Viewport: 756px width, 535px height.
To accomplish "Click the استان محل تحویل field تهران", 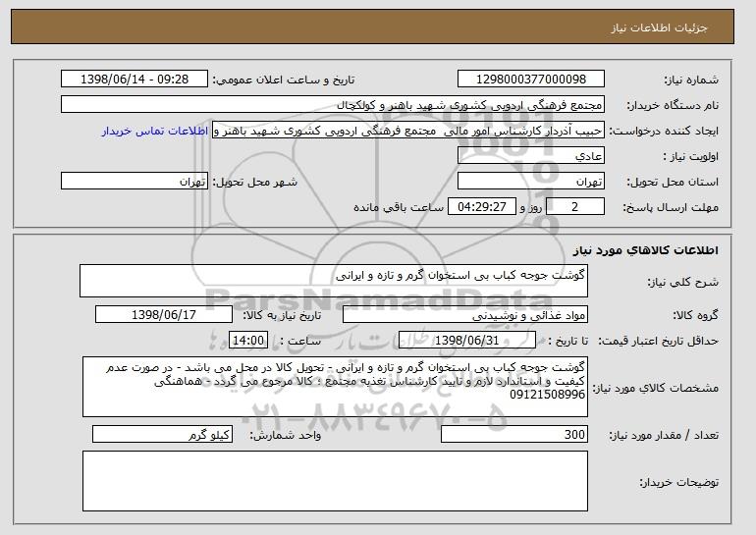I will [531, 182].
